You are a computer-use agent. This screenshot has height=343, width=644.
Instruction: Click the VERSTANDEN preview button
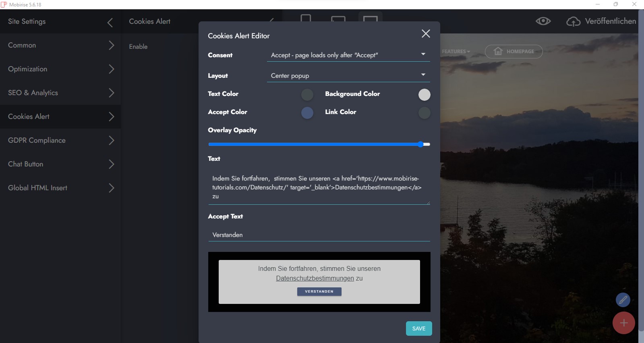point(319,291)
